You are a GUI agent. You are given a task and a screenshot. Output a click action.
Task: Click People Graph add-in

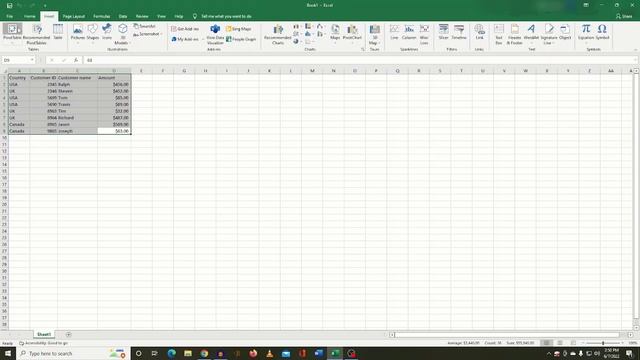pyautogui.click(x=241, y=39)
